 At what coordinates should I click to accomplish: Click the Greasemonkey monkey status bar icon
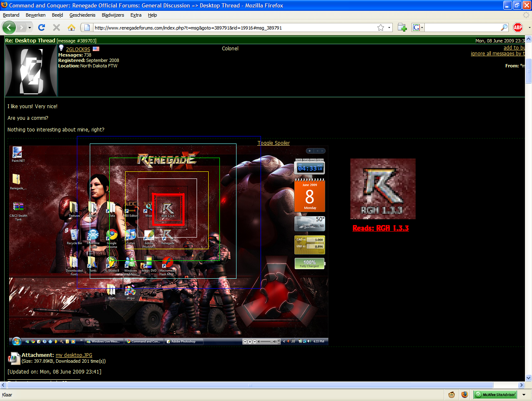451,394
